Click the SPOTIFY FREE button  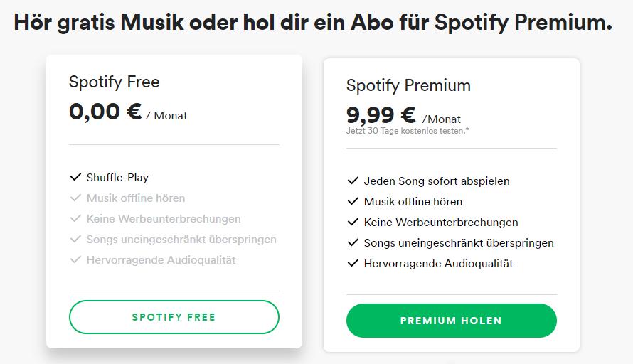tap(174, 317)
